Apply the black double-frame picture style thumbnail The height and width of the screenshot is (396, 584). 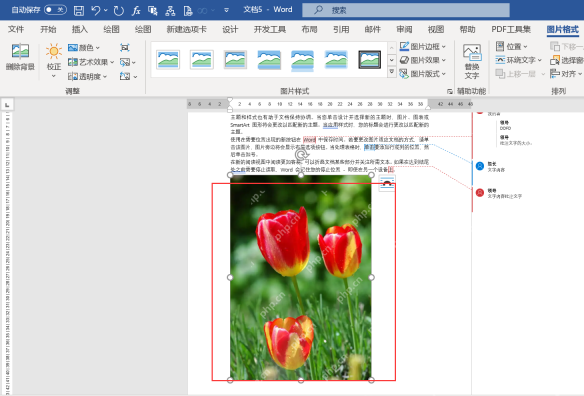click(369, 60)
